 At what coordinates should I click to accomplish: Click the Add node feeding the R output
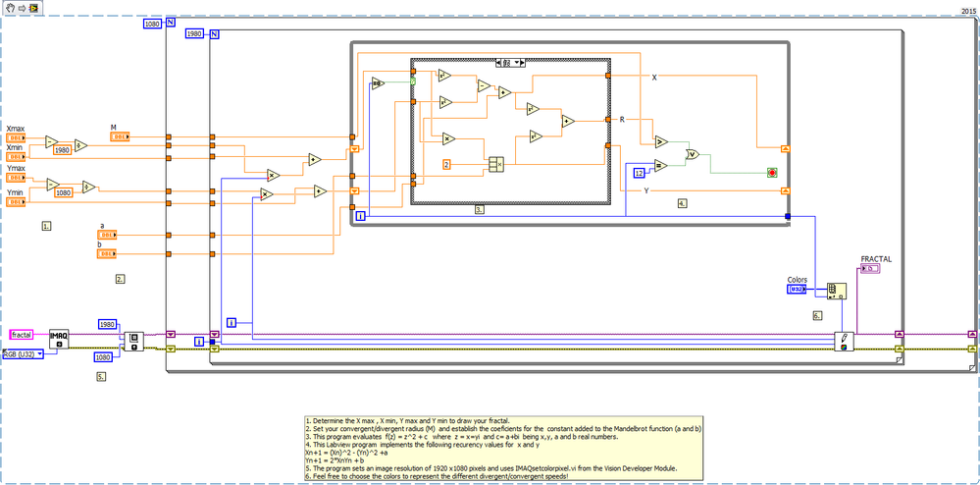[x=568, y=122]
